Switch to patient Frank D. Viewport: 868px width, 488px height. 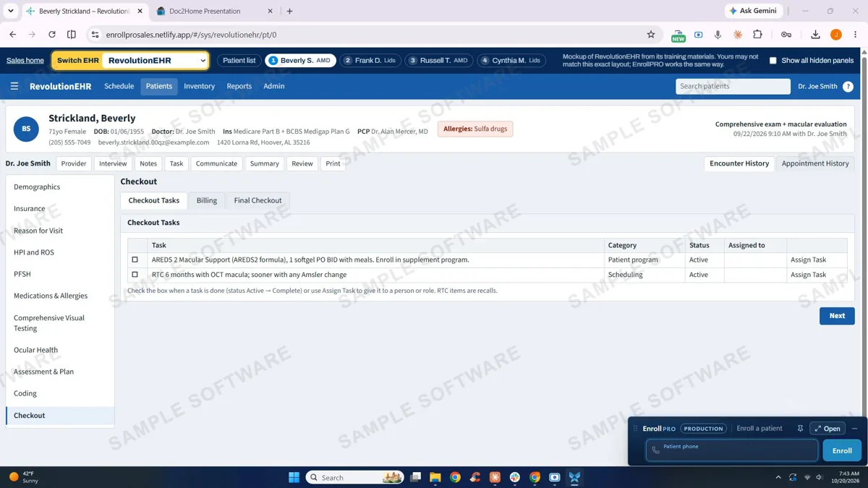(x=370, y=61)
